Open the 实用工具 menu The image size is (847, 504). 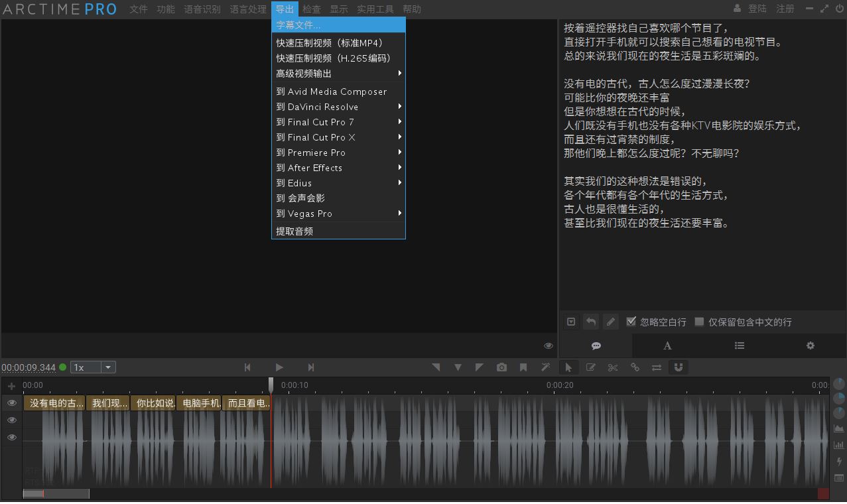click(375, 9)
